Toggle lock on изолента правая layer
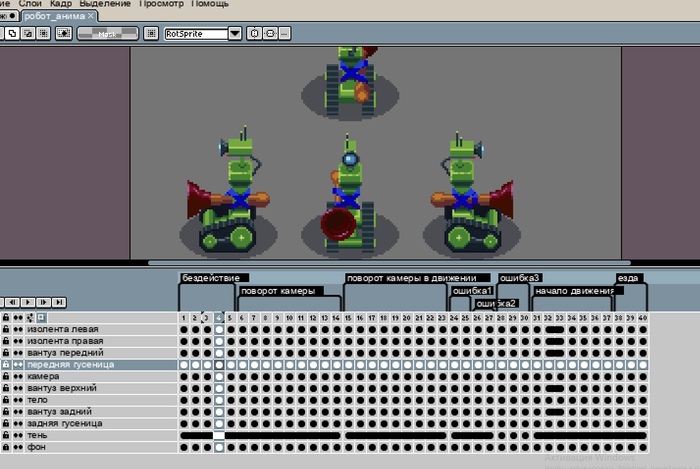The image size is (700, 469). click(6, 341)
